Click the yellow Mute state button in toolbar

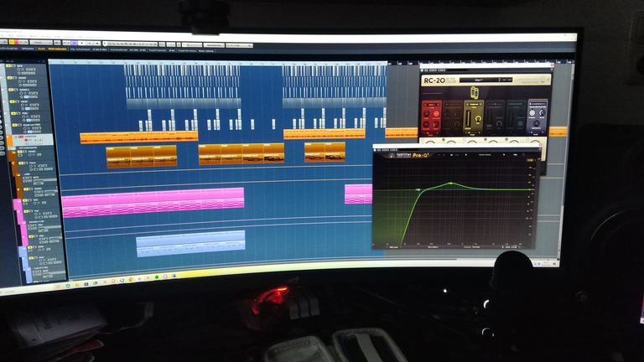11,42
